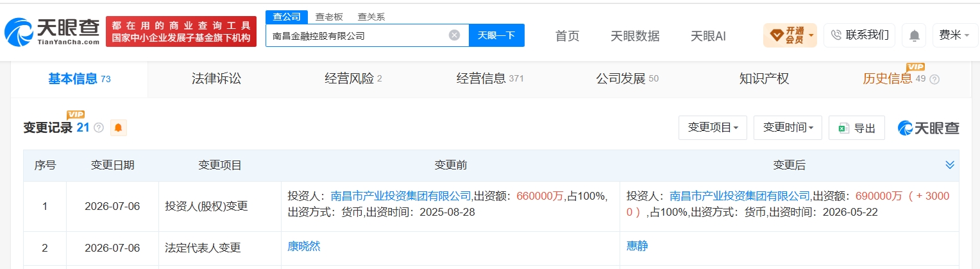This screenshot has height=269, width=980.
Task: Click the VIP diamond 开通会员 badge
Action: [790, 35]
